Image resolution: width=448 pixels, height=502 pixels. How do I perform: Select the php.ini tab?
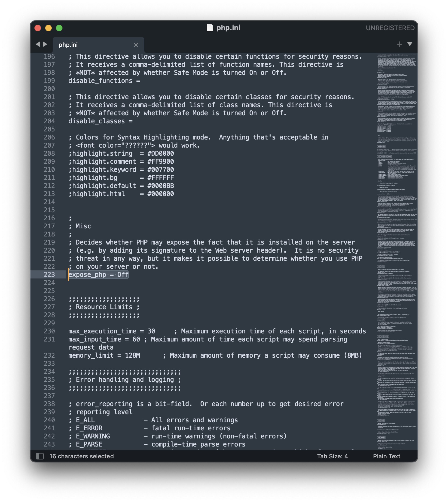(99, 45)
